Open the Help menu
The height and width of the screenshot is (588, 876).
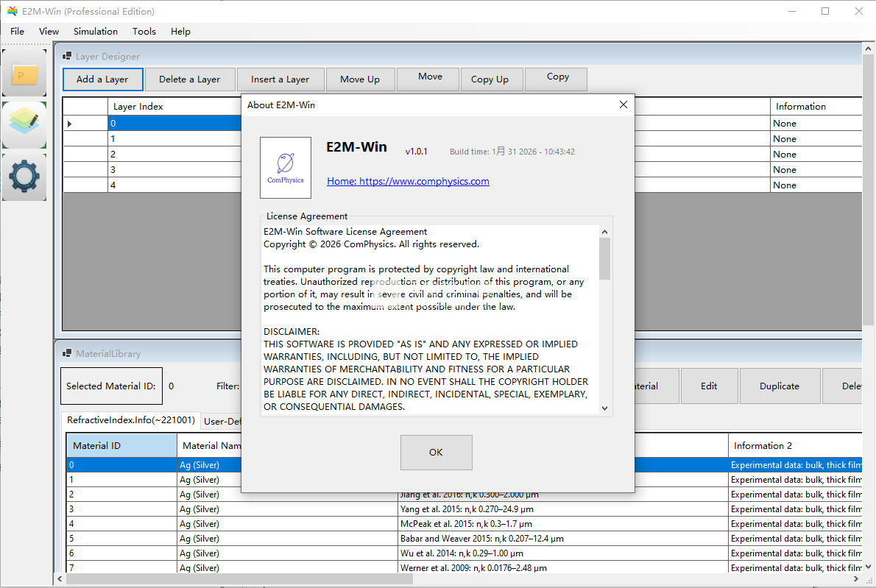180,32
